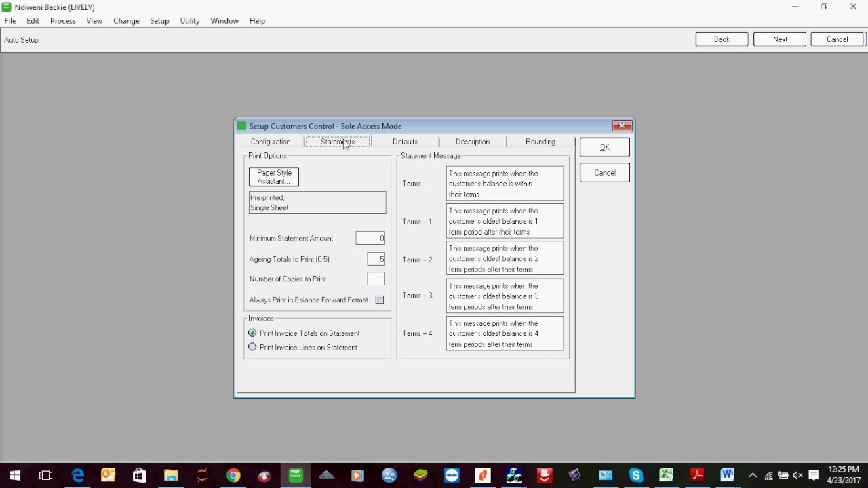Open the red download taskbar icon
Image resolution: width=868 pixels, height=488 pixels.
(x=545, y=476)
